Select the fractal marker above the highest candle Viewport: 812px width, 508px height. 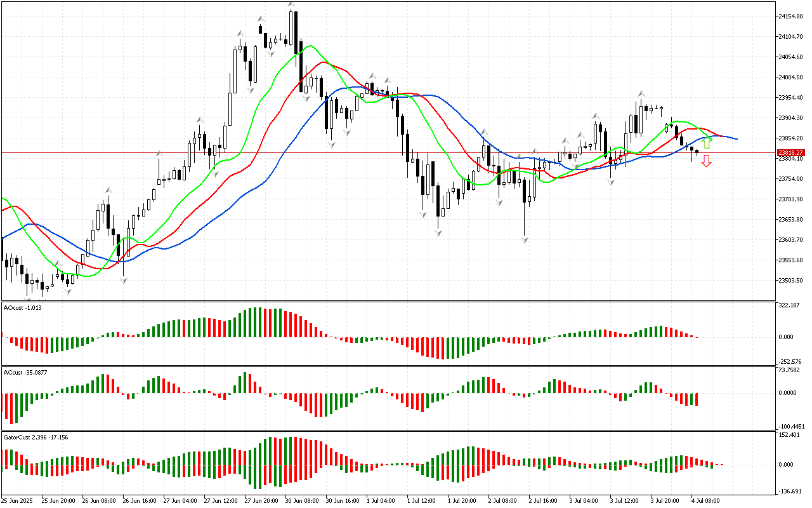coord(291,4)
